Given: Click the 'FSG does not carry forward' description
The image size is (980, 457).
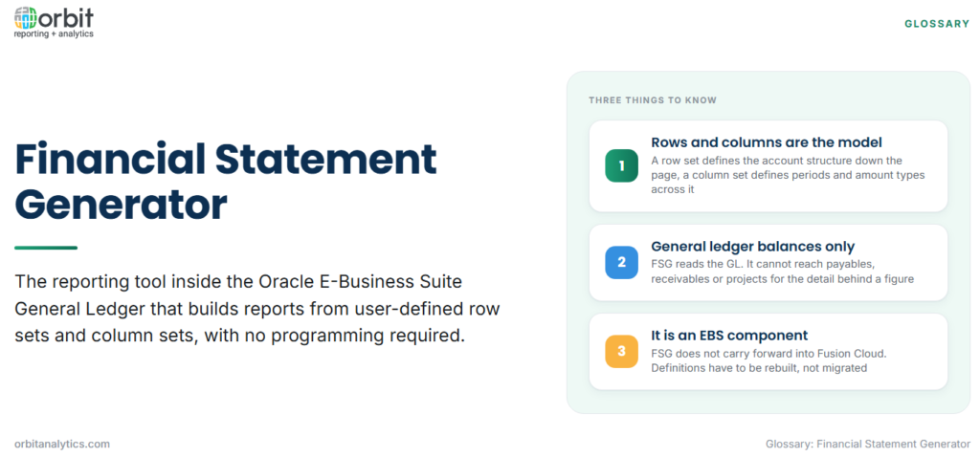Looking at the screenshot, I should click(x=769, y=360).
